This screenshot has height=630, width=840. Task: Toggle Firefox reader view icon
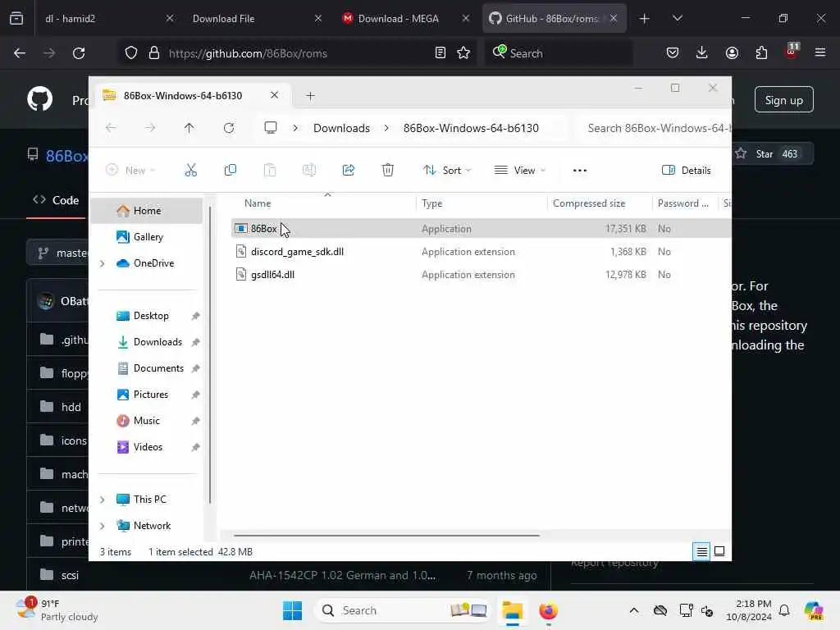point(440,53)
